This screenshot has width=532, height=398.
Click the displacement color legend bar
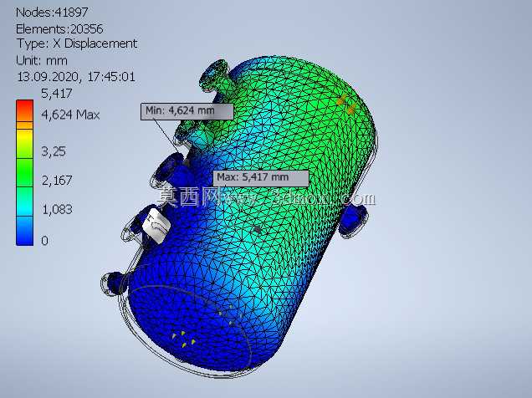(x=25, y=172)
